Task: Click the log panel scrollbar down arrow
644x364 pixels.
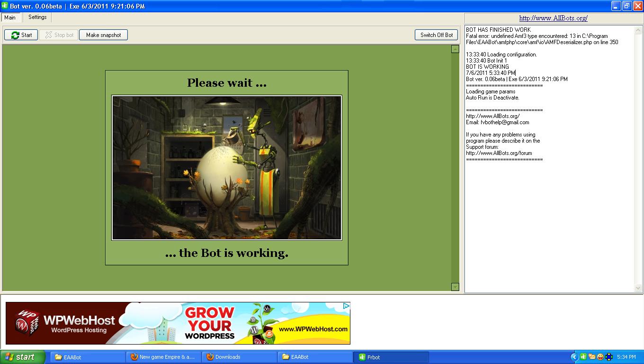Action: [639, 288]
